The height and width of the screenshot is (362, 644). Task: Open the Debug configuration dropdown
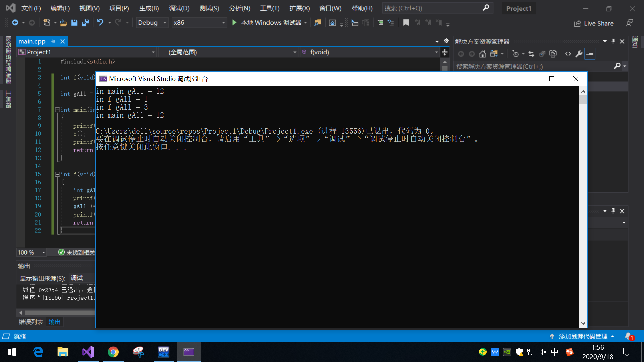coord(165,23)
